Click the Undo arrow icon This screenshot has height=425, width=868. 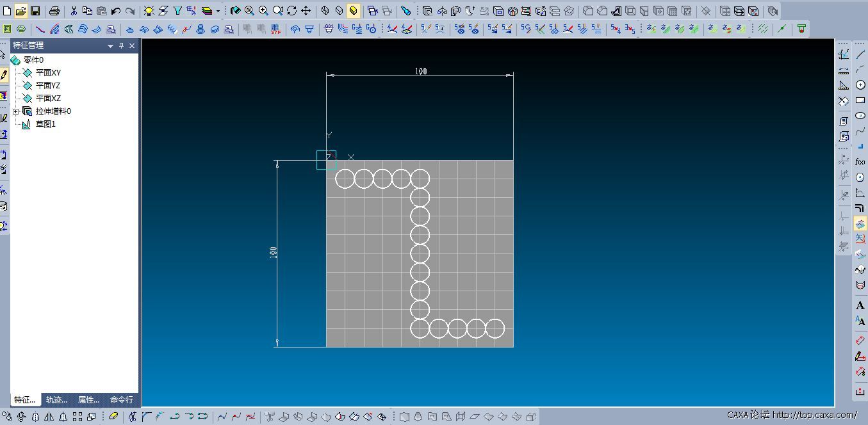(x=115, y=11)
